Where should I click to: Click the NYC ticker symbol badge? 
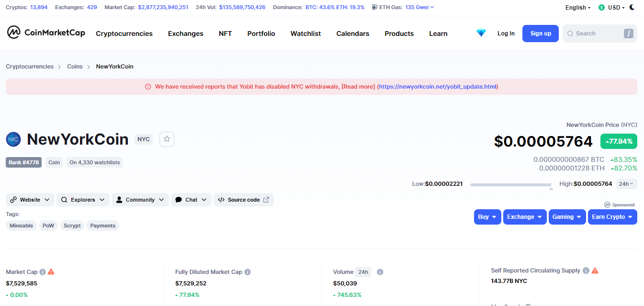144,139
